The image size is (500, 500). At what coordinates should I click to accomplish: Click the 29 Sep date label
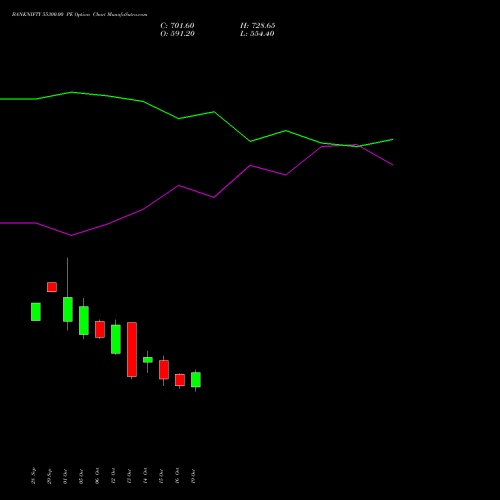(49, 476)
